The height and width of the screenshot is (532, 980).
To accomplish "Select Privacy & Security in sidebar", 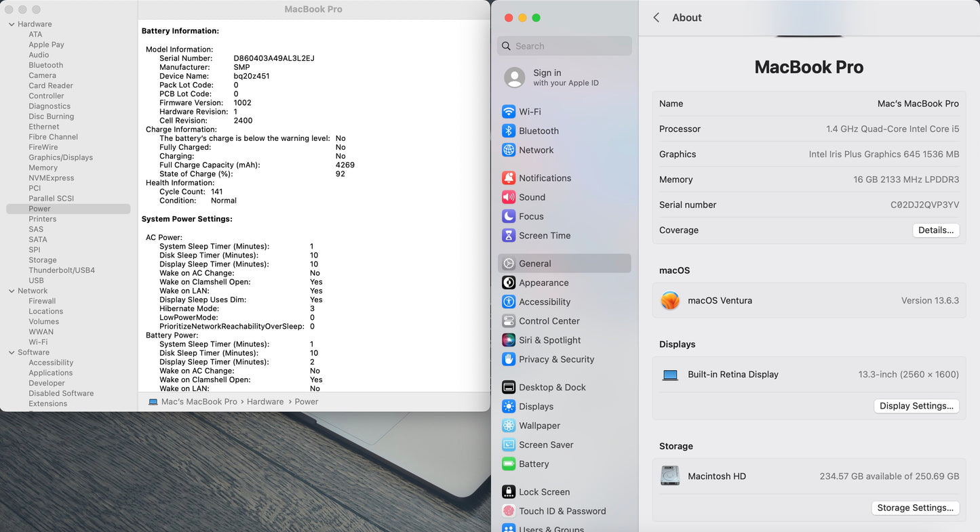I will pos(556,360).
